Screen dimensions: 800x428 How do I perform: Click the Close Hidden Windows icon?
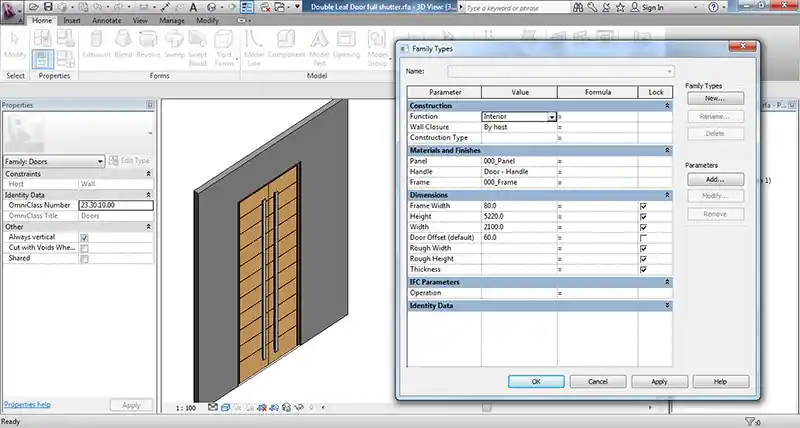265,7
